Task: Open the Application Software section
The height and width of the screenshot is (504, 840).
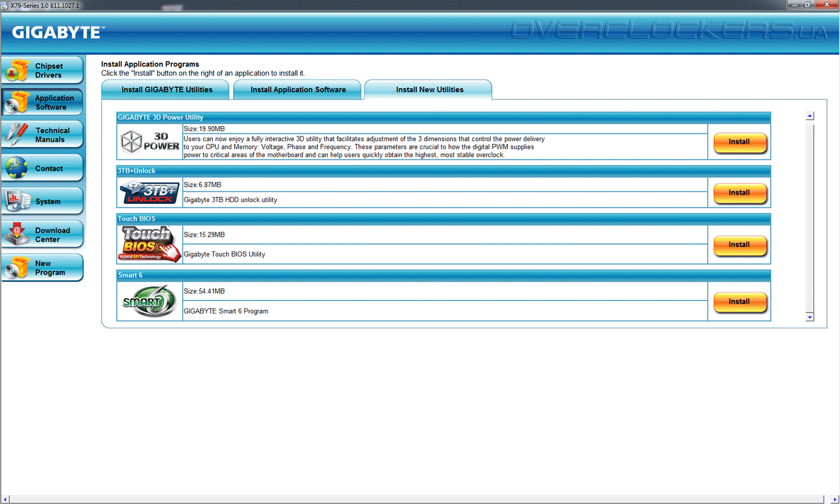Action: click(42, 102)
